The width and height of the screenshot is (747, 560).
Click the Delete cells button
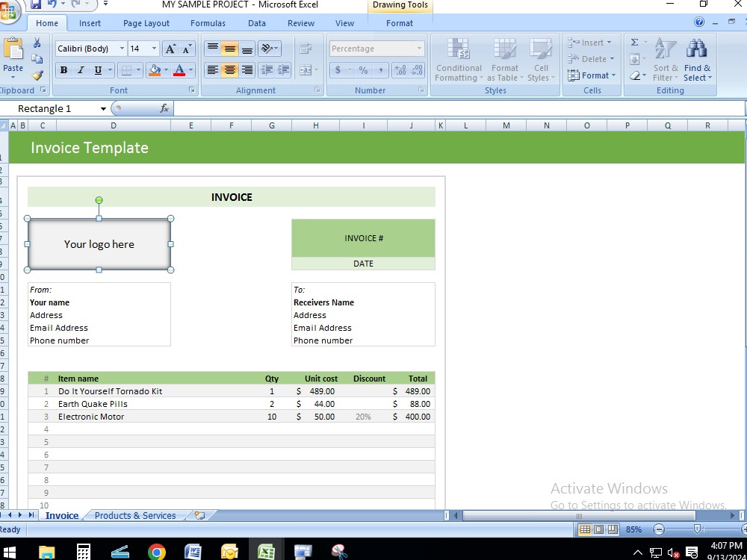pos(591,59)
